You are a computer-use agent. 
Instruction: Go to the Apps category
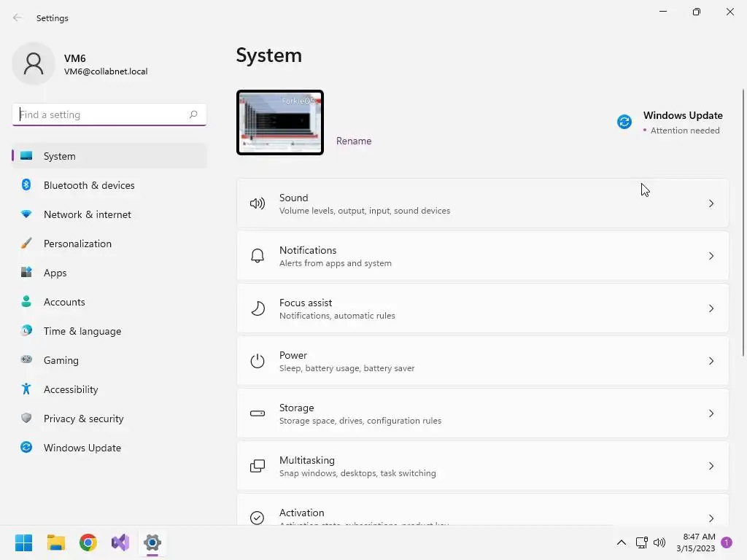(109, 273)
